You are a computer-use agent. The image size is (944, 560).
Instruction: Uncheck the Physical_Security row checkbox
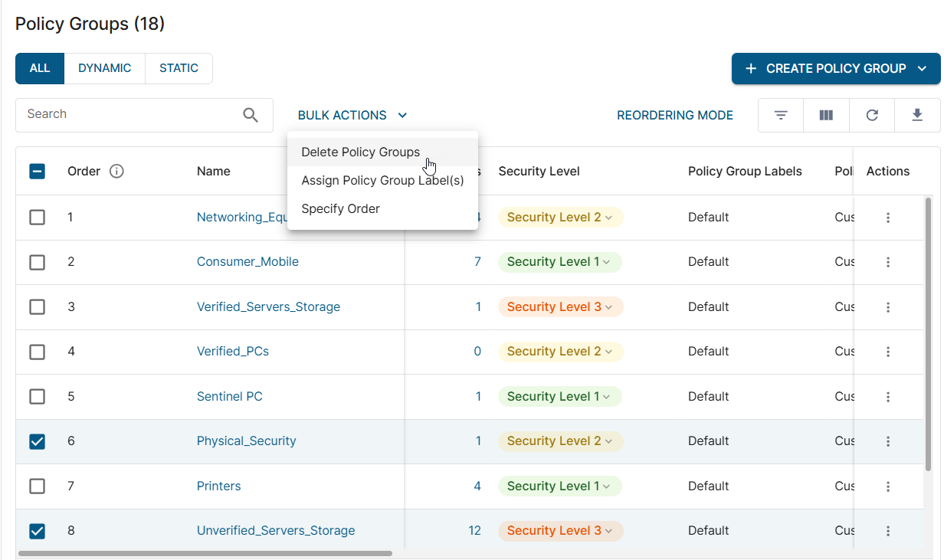(x=37, y=441)
